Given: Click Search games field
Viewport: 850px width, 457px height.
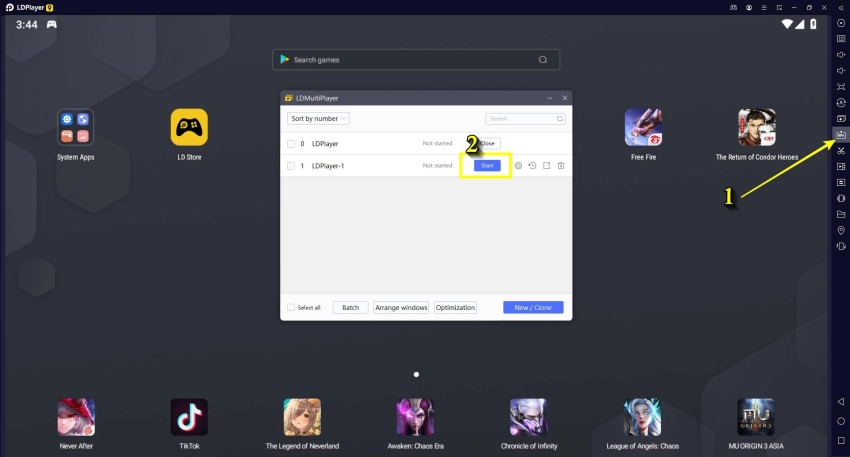Looking at the screenshot, I should pyautogui.click(x=416, y=60).
